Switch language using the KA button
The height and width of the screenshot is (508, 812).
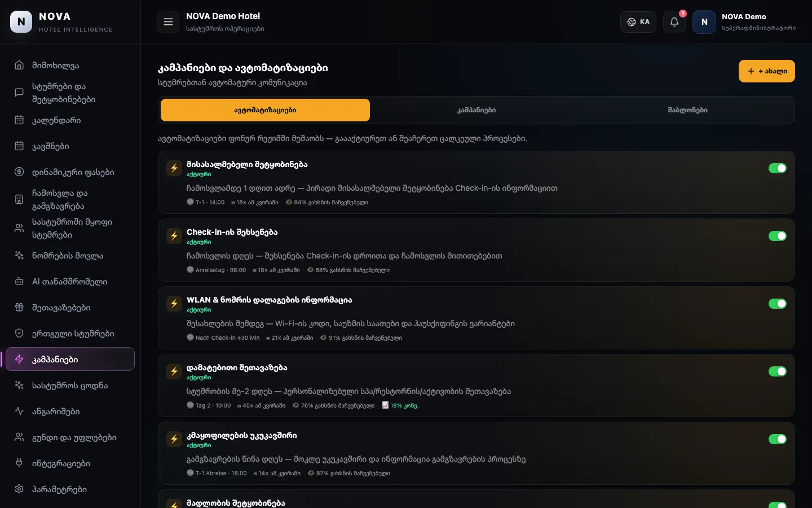(x=638, y=22)
